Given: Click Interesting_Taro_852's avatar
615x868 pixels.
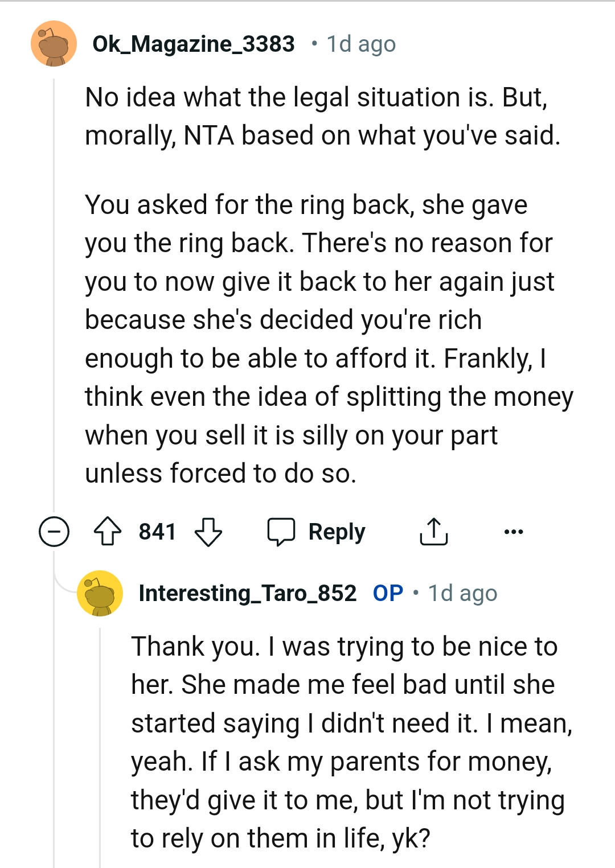Looking at the screenshot, I should (x=100, y=593).
